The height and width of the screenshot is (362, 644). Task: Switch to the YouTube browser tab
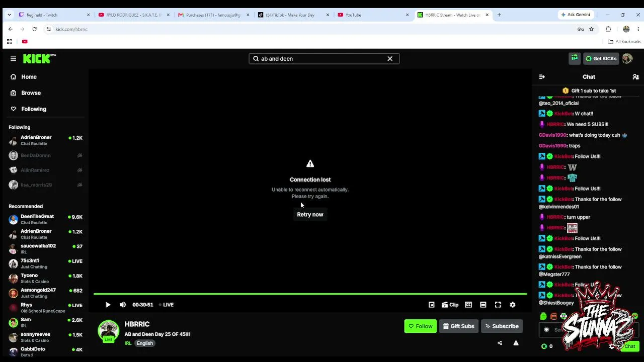tap(373, 15)
